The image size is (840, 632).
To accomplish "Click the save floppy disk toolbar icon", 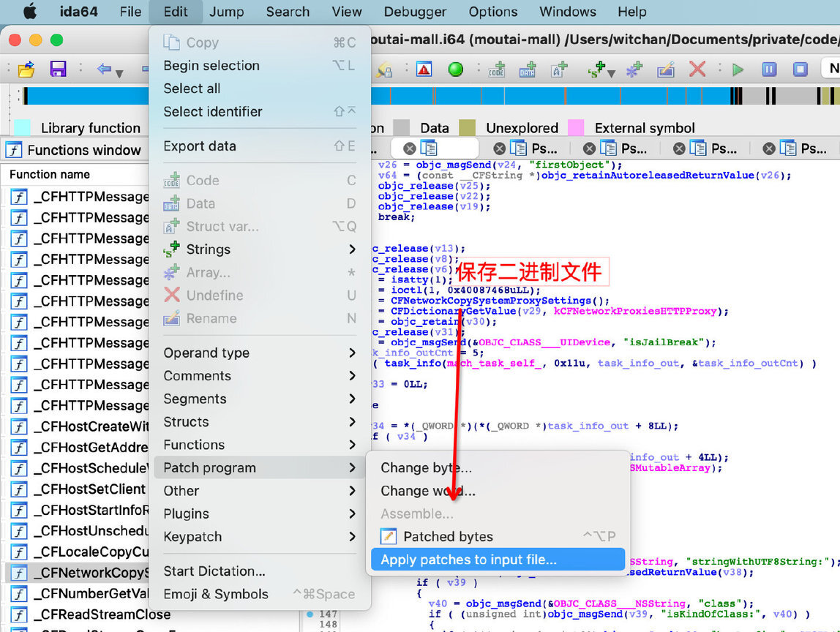I will tap(58, 69).
